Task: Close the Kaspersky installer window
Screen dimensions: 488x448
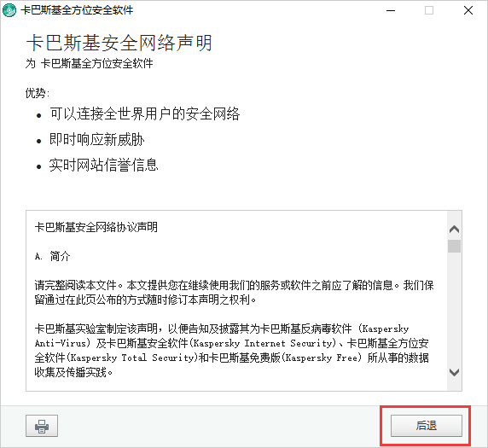Action: point(468,10)
